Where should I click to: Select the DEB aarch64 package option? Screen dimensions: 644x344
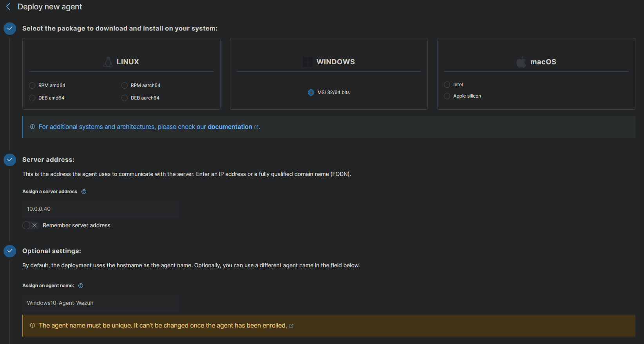click(125, 98)
